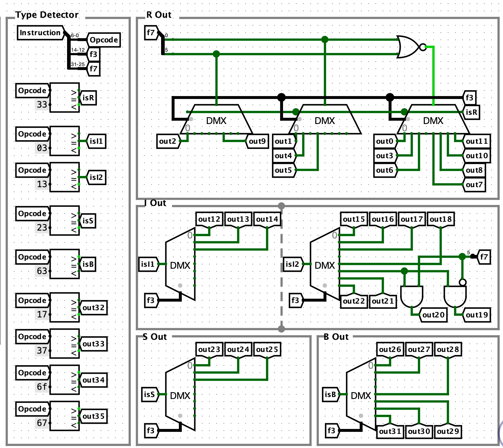Select the out31 tunnel

click(x=390, y=431)
